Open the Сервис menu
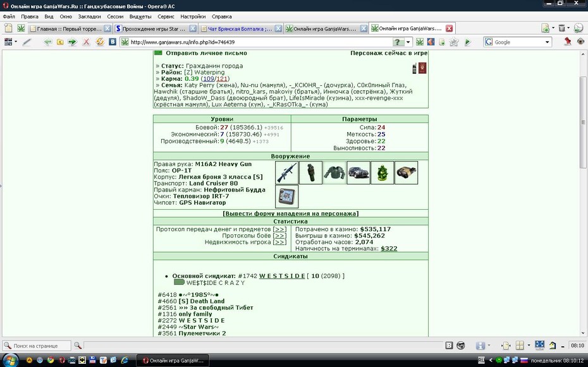 [x=166, y=16]
